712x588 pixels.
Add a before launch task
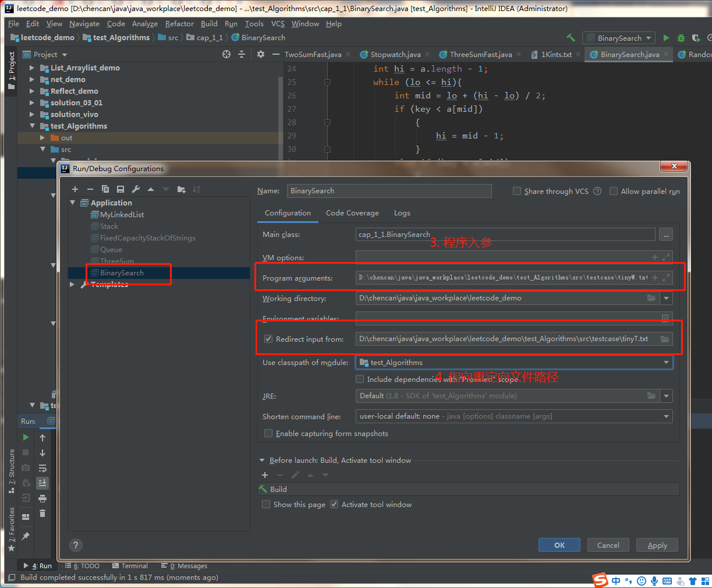[265, 475]
